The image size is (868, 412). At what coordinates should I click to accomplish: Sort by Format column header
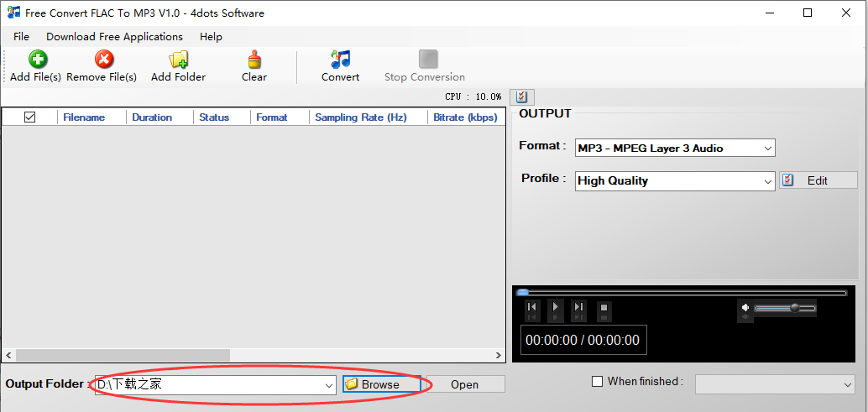coord(280,117)
